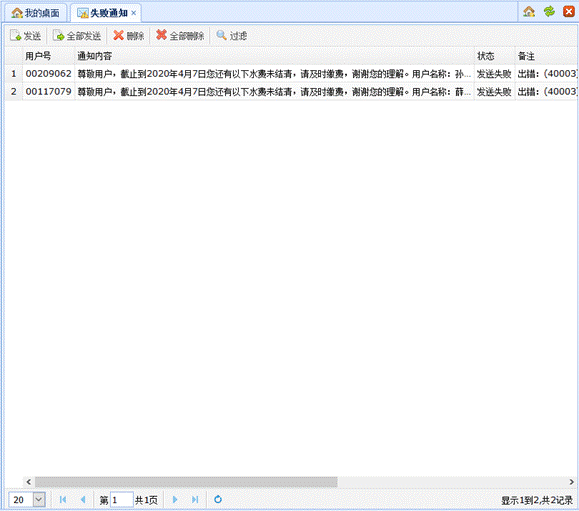Click the home icon at top right

click(529, 12)
